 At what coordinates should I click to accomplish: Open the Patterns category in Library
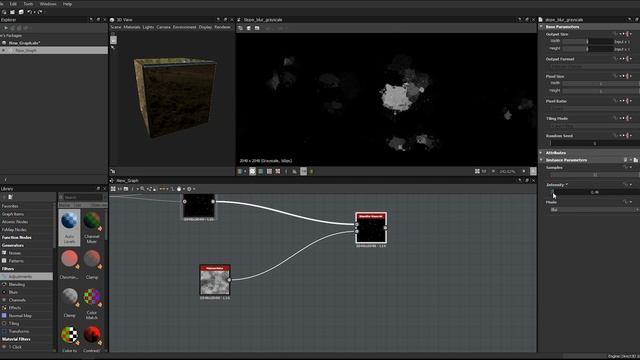point(16,261)
